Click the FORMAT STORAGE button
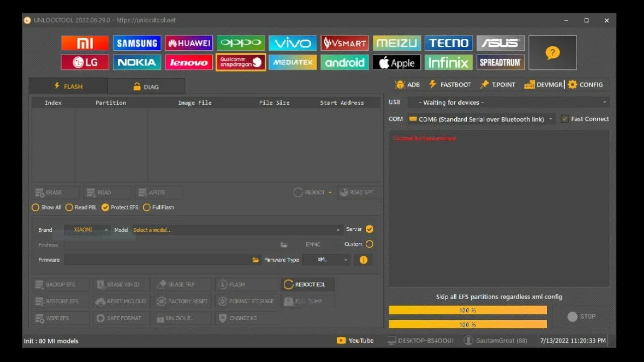The width and height of the screenshot is (644, 362). point(246,301)
